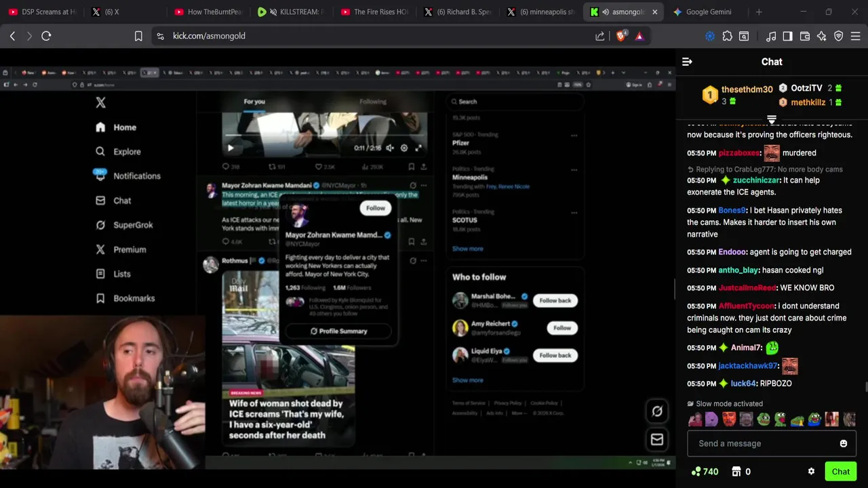
Task: Bookmark this page using the bookmark icon
Action: coord(138,36)
